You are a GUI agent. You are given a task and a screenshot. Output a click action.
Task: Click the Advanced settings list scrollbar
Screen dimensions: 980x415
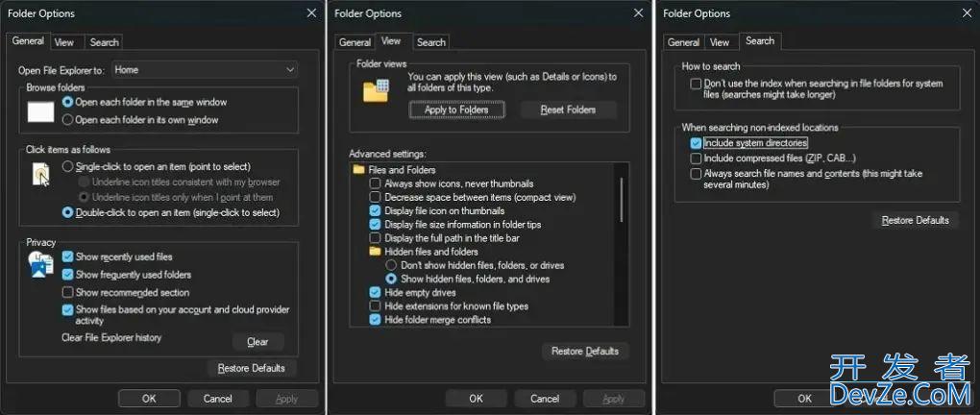point(622,202)
